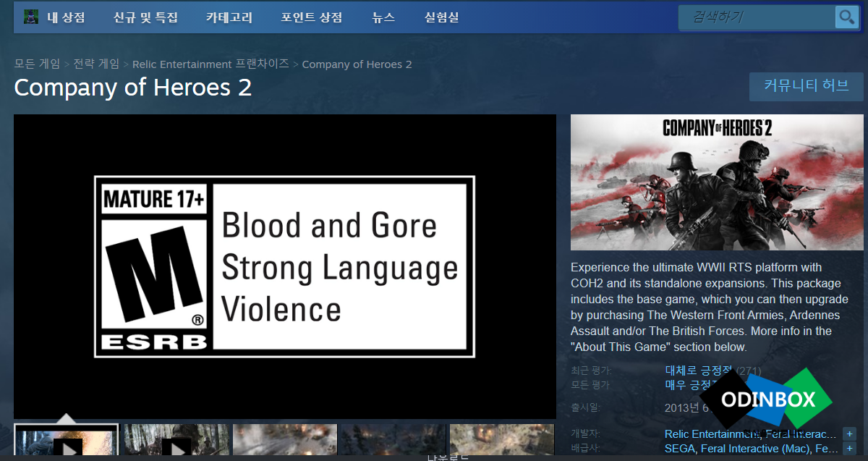Open the 신규 및 특집 menu
The image size is (868, 461).
point(145,17)
